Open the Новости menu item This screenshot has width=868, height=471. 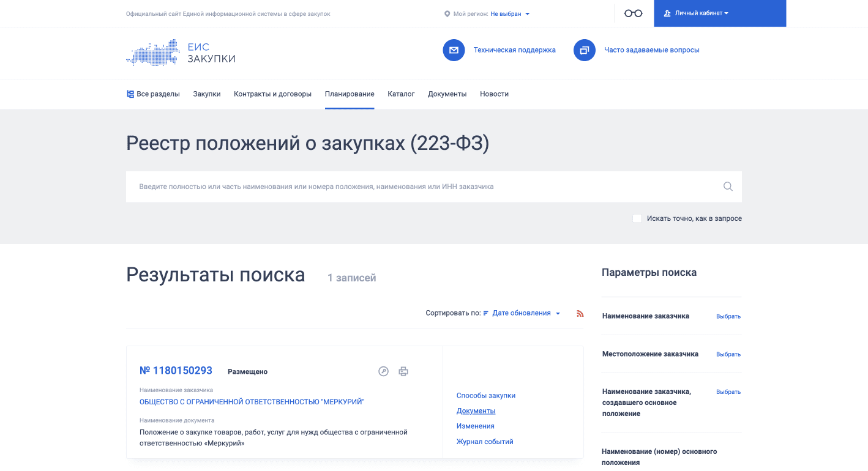click(x=494, y=94)
